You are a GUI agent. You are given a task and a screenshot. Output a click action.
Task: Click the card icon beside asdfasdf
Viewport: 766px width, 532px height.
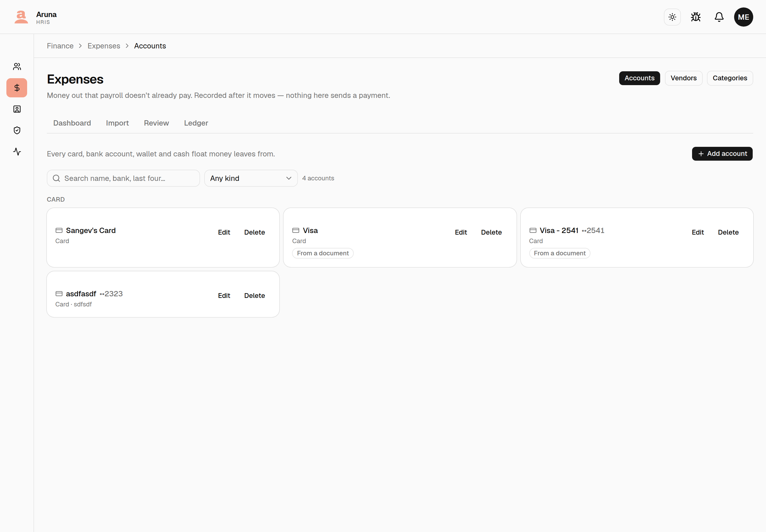(x=59, y=294)
